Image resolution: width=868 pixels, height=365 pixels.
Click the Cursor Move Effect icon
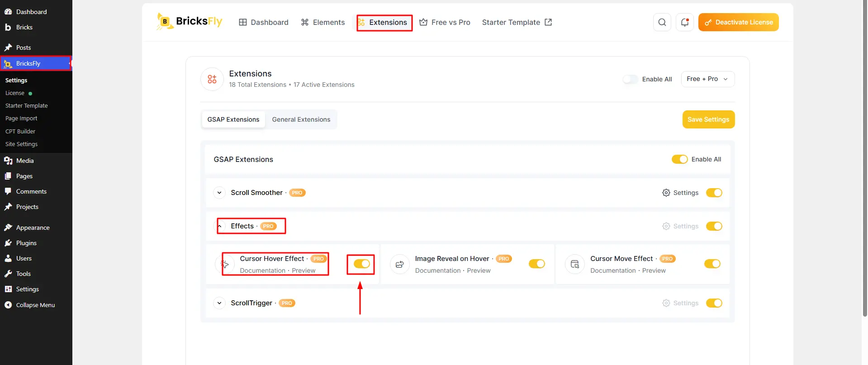tap(575, 264)
